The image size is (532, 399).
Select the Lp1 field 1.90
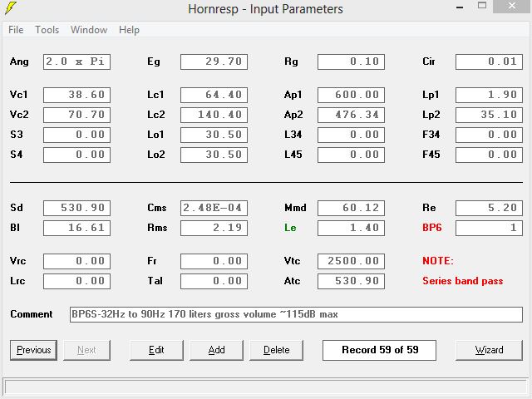489,95
